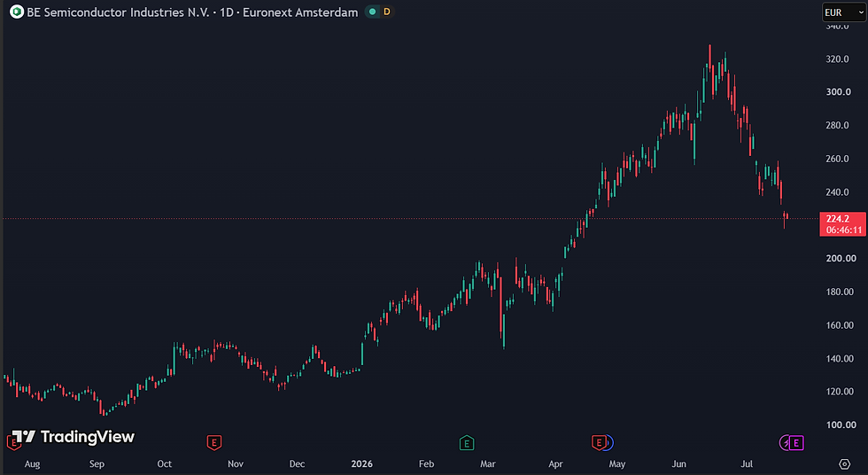This screenshot has width=868, height=475.
Task: Open the TradingView logo link
Action: coord(73,437)
